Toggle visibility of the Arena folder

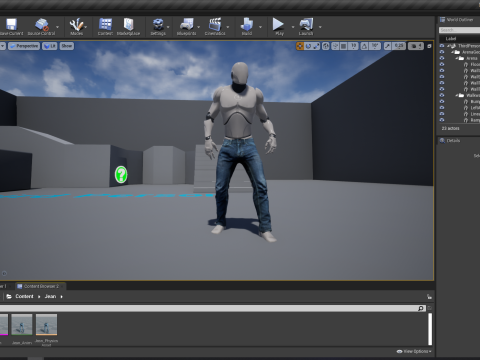[x=442, y=58]
